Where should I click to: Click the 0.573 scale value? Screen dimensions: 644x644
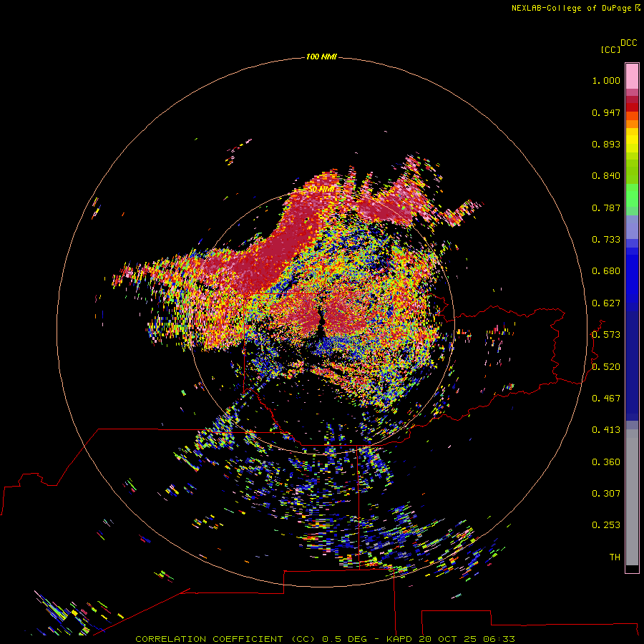click(606, 335)
